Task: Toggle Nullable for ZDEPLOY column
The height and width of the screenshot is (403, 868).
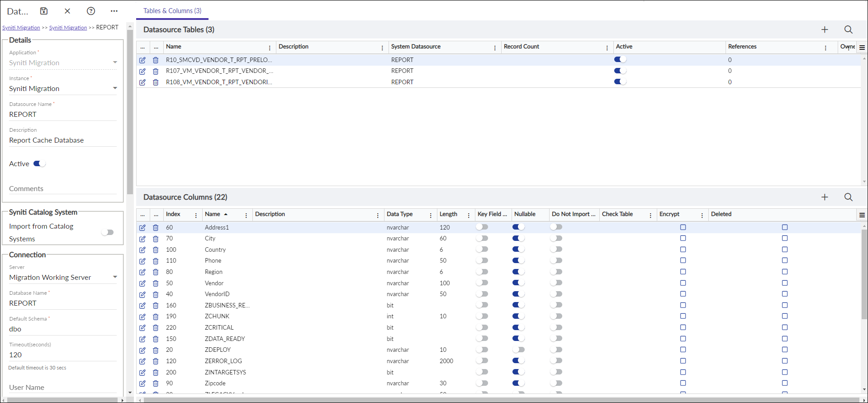Action: 518,350
